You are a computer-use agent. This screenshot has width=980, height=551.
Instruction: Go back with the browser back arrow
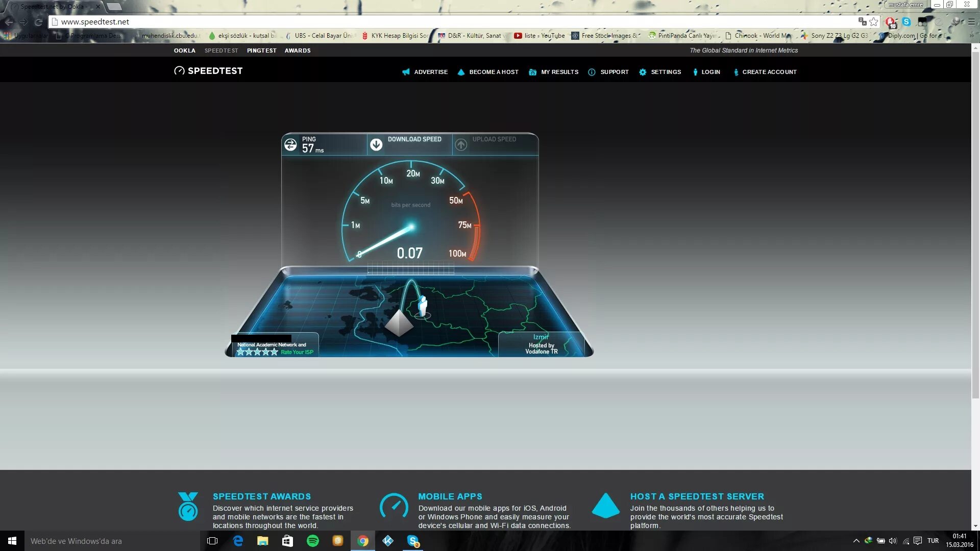pyautogui.click(x=9, y=22)
